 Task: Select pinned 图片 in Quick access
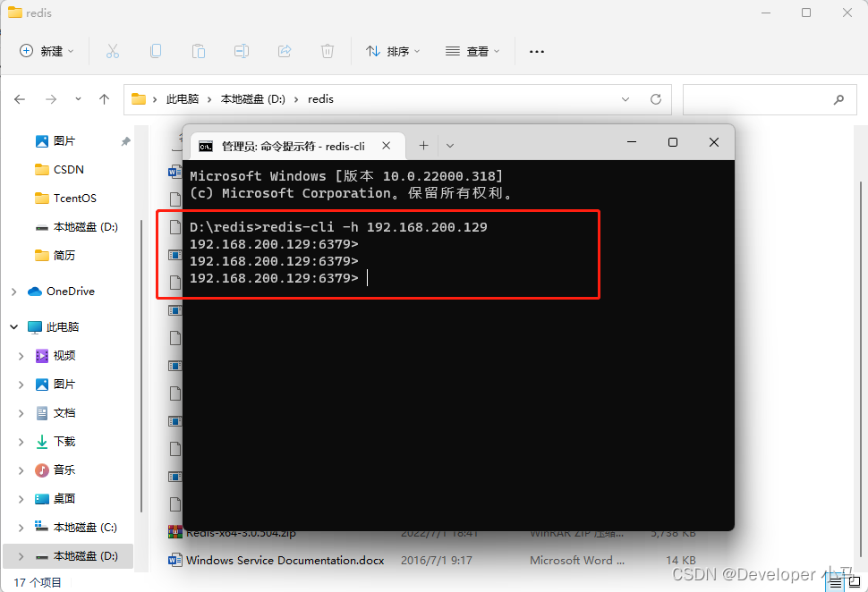click(64, 141)
